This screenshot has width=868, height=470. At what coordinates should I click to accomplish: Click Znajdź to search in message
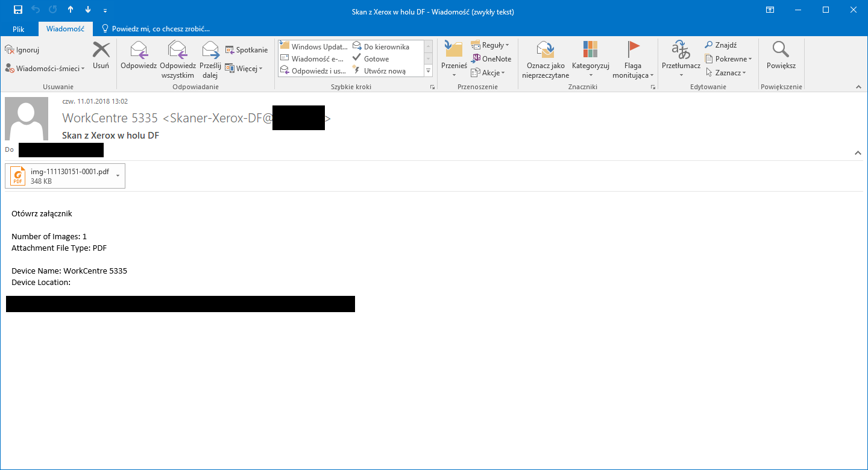coord(722,45)
